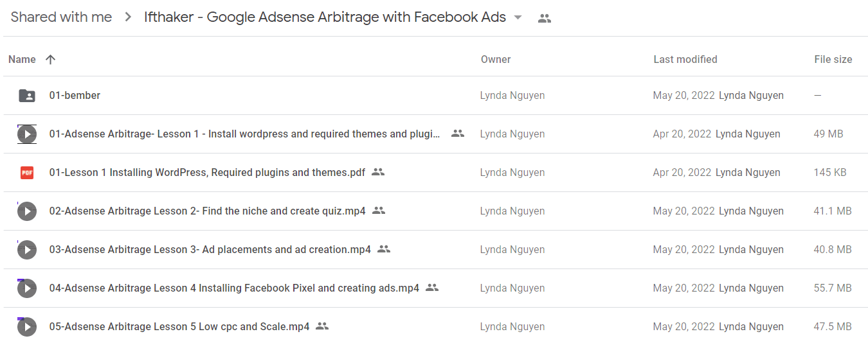Image resolution: width=868 pixels, height=343 pixels.
Task: Click the Last modified column header
Action: click(x=685, y=59)
